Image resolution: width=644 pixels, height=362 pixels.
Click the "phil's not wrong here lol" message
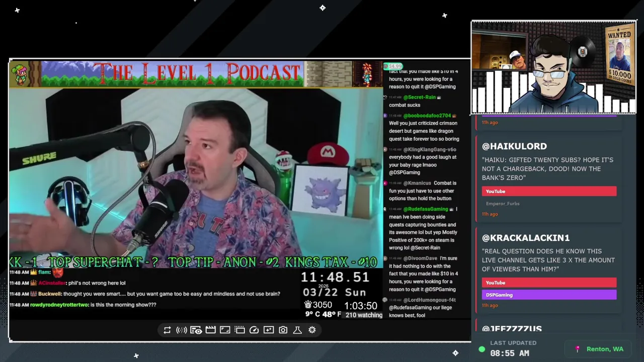coord(97,283)
